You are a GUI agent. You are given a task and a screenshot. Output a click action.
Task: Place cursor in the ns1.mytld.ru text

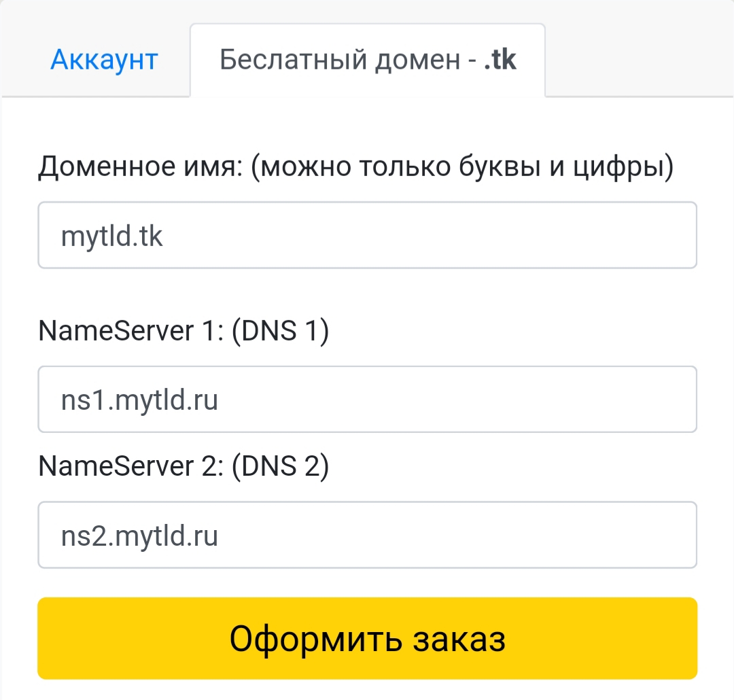(x=139, y=400)
